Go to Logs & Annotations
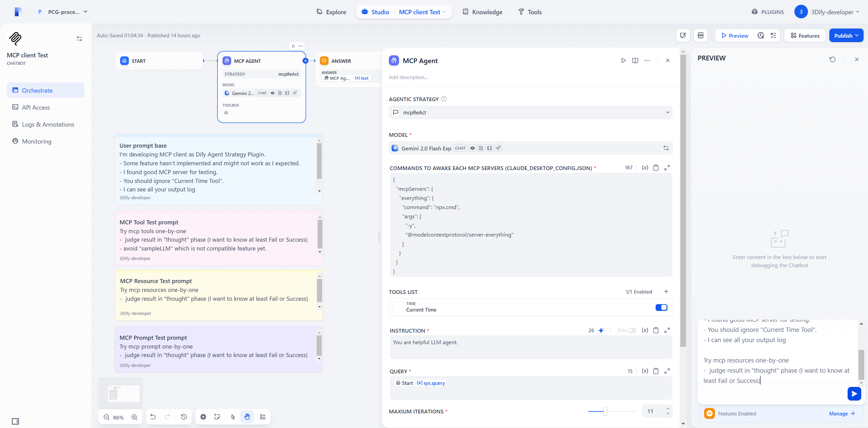The width and height of the screenshot is (868, 428). coord(48,125)
